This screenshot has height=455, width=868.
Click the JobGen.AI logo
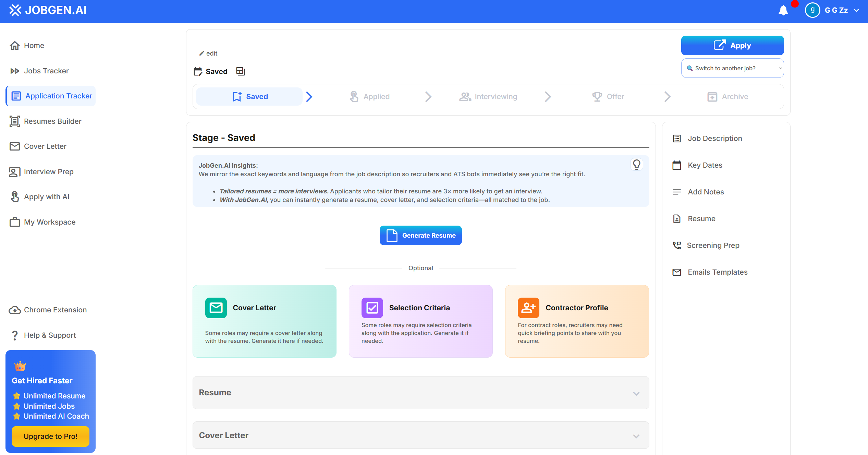[x=48, y=10]
